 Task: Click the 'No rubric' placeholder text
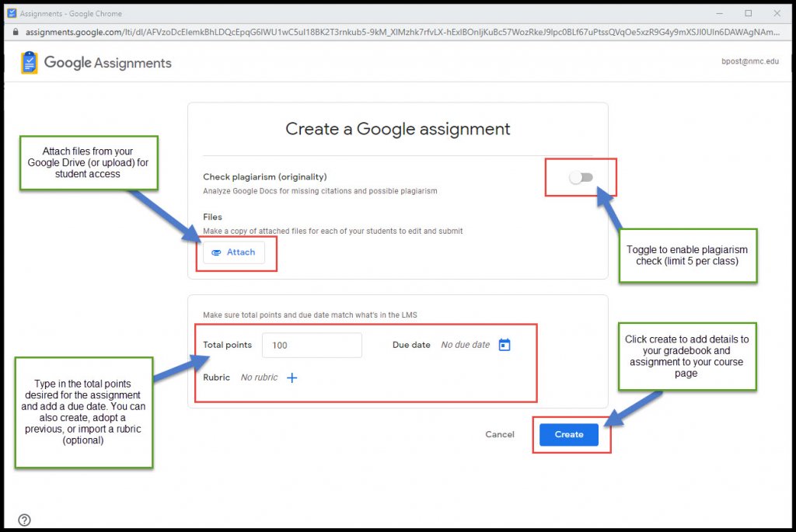[x=258, y=378]
